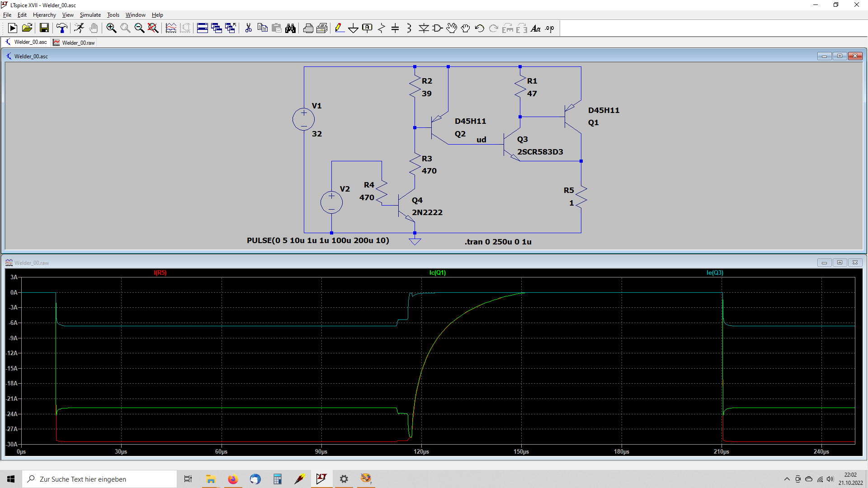The height and width of the screenshot is (488, 868).
Task: Select the Cut scissors tool
Action: 248,28
